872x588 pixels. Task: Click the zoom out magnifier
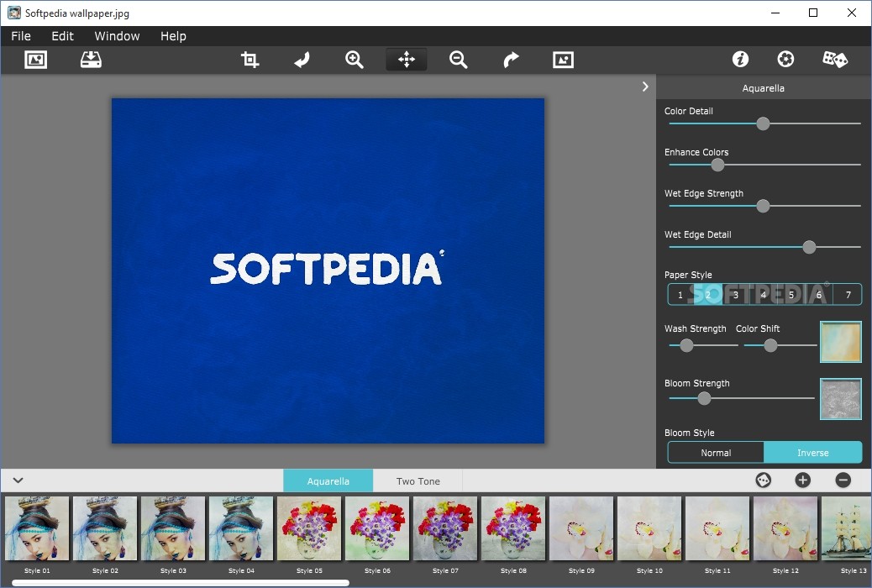point(458,60)
